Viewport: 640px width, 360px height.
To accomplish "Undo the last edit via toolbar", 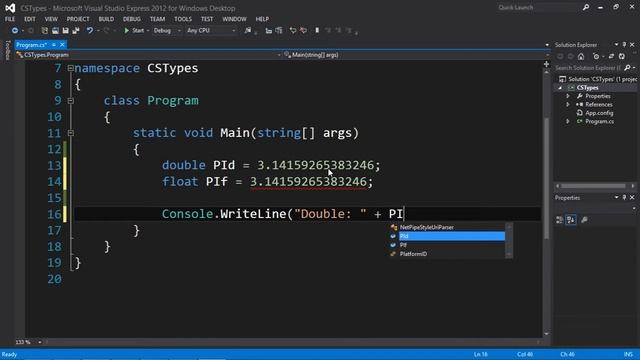I will pos(89,31).
